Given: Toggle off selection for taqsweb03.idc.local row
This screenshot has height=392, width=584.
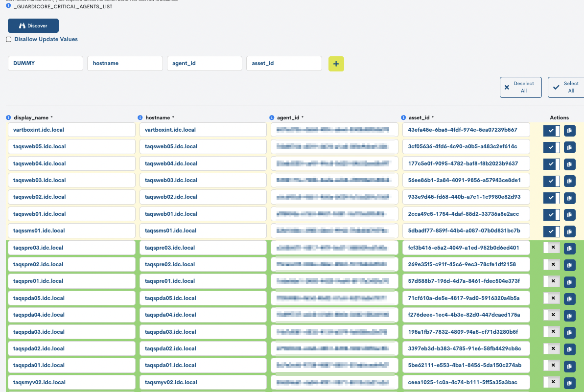Looking at the screenshot, I should click(551, 181).
